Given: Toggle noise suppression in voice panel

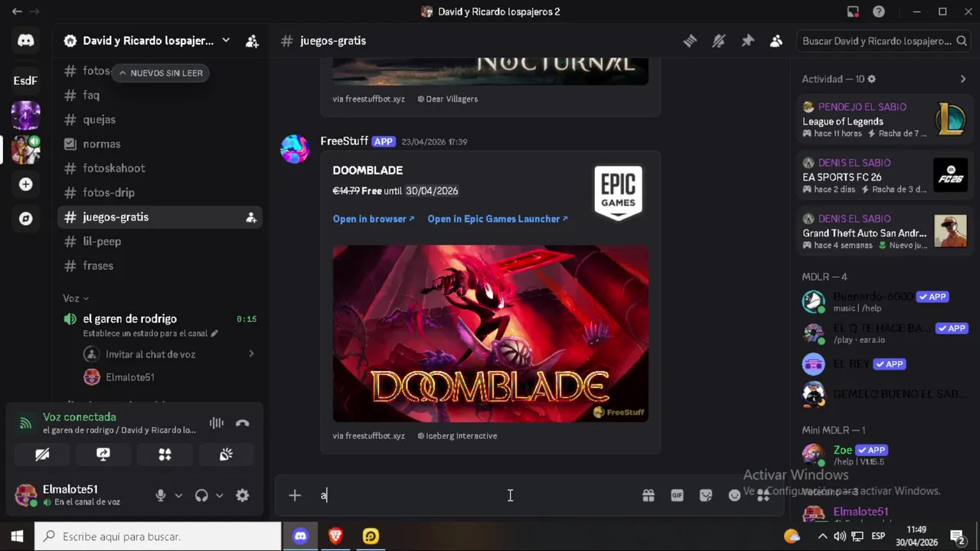Looking at the screenshot, I should [x=217, y=423].
